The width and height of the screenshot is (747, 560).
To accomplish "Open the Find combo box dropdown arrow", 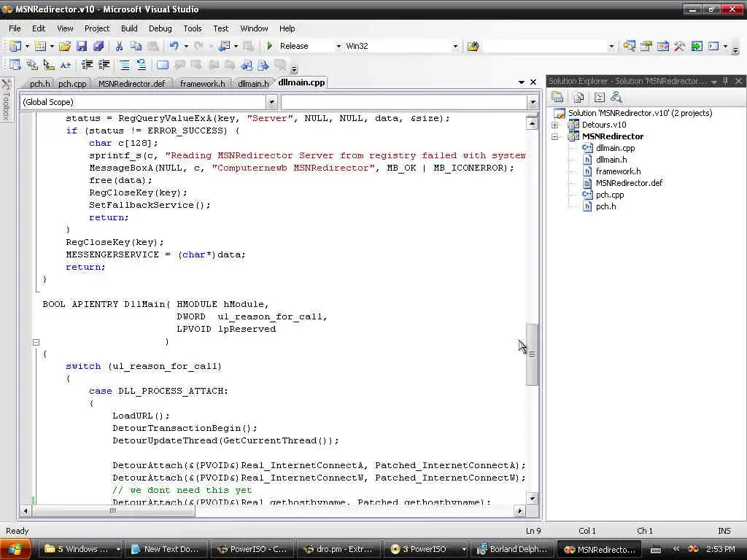I will (x=611, y=47).
